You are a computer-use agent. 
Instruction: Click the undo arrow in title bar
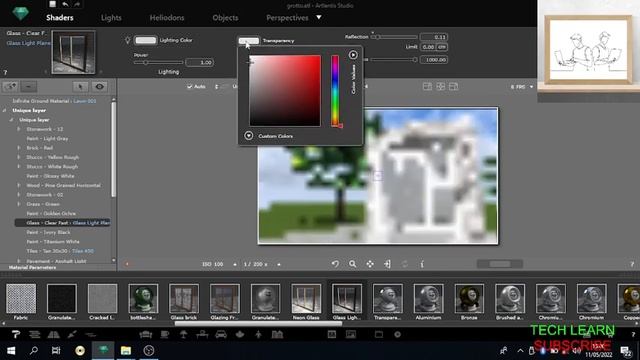(x=65, y=4)
